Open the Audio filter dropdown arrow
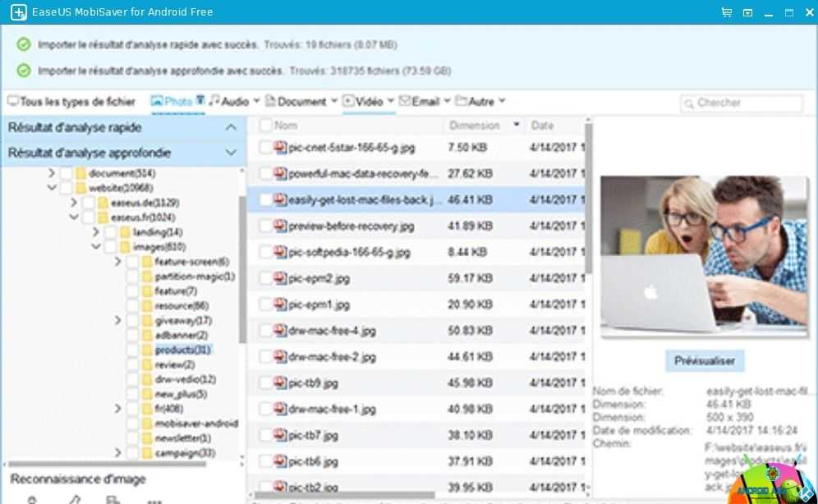The height and width of the screenshot is (504, 818). (256, 101)
